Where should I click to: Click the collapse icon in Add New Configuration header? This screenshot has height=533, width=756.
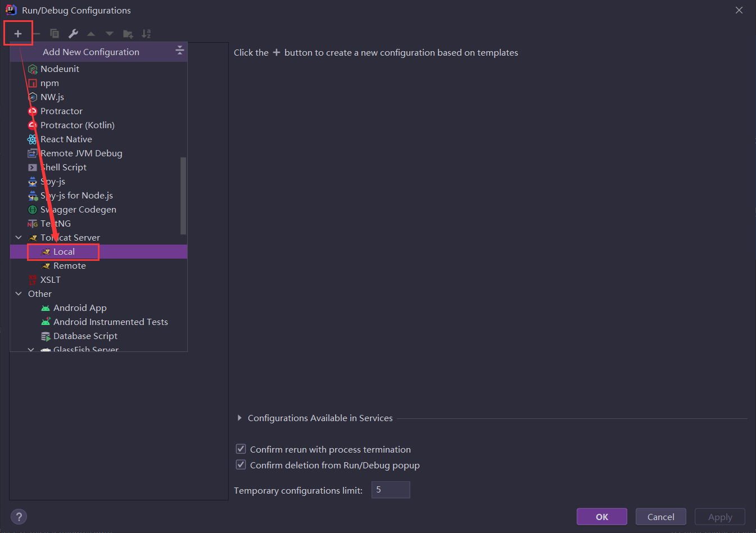click(x=180, y=51)
